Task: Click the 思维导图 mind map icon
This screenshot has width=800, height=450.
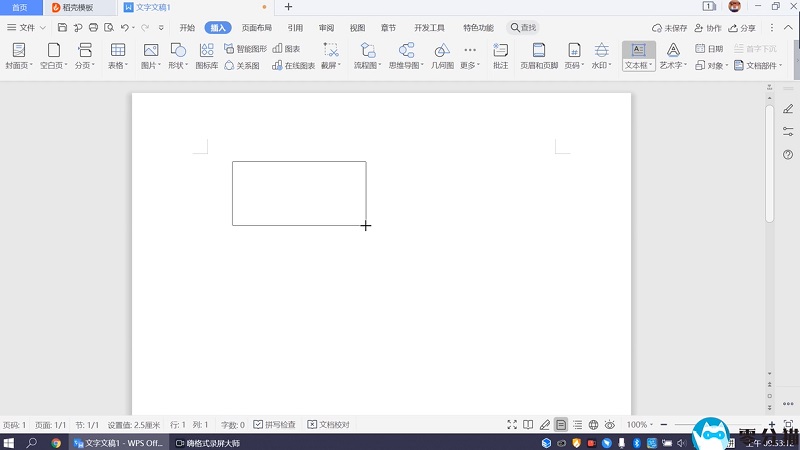Action: 406,50
